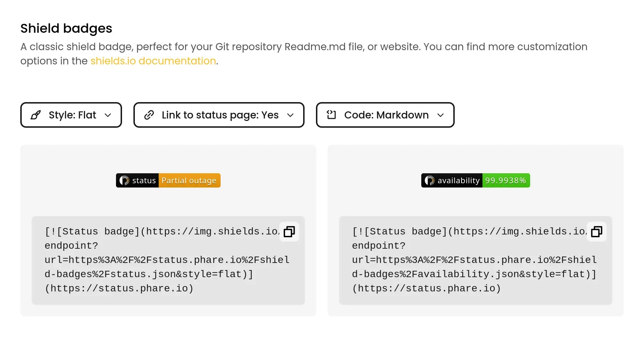644x338 pixels.
Task: Expand the chevron next to Style: Flat
Action: 108,115
